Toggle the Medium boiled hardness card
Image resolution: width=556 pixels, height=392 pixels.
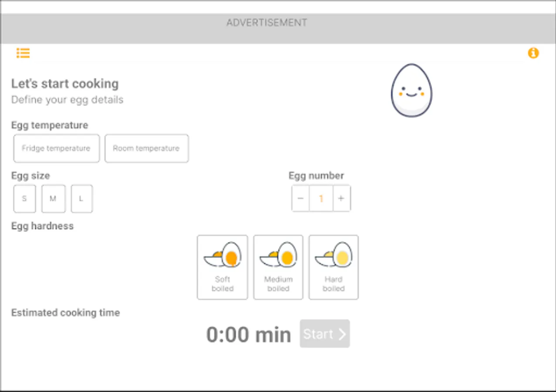278,267
